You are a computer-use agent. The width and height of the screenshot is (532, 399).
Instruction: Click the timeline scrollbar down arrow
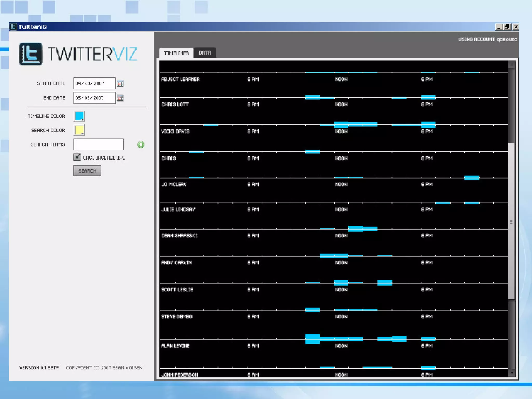pos(511,373)
